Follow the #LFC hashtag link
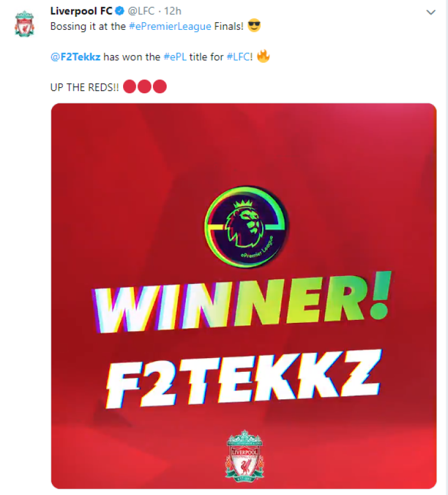Screen dimensions: 448x495 tap(238, 57)
